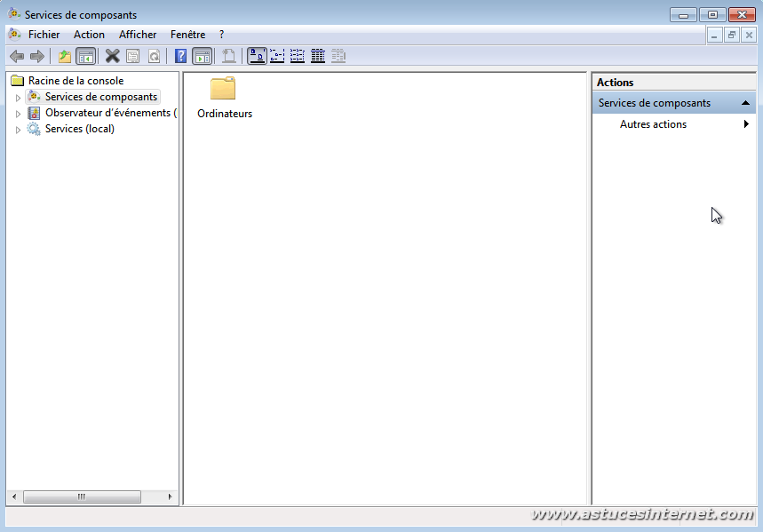Select the list view toolbar icon
Viewport: 763px width, 532px height.
coord(298,56)
